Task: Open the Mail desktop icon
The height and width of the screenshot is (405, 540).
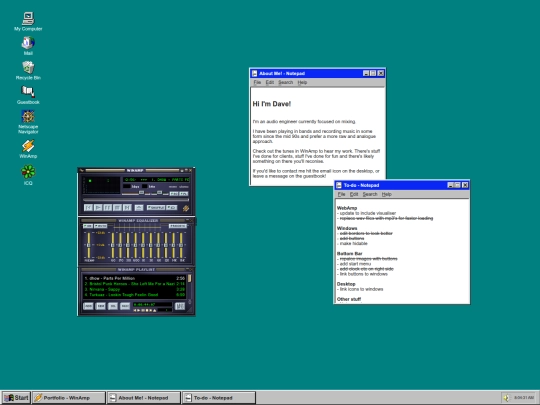Action: coord(28,46)
